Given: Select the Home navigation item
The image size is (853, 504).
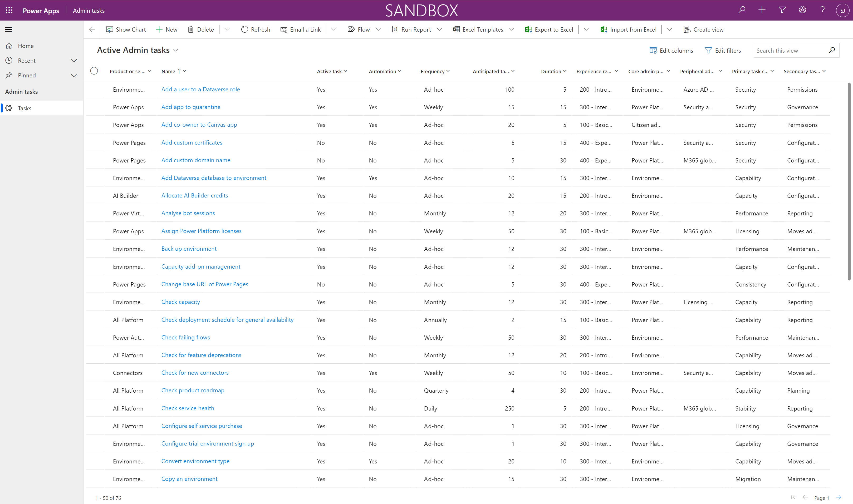Looking at the screenshot, I should coord(25,46).
